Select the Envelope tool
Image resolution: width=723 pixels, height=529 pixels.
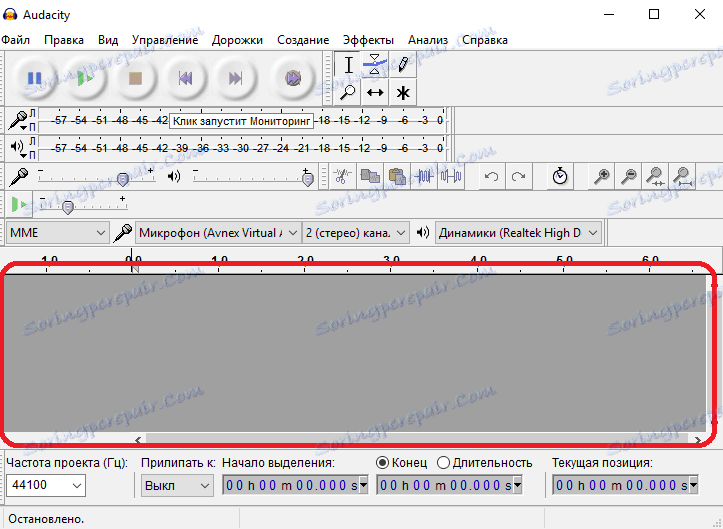point(375,65)
